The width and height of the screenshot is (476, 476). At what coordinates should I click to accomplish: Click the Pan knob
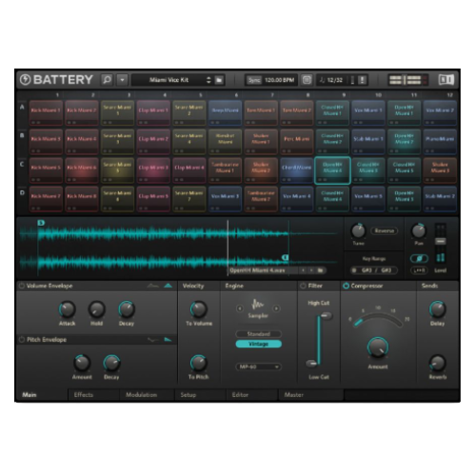click(x=419, y=231)
